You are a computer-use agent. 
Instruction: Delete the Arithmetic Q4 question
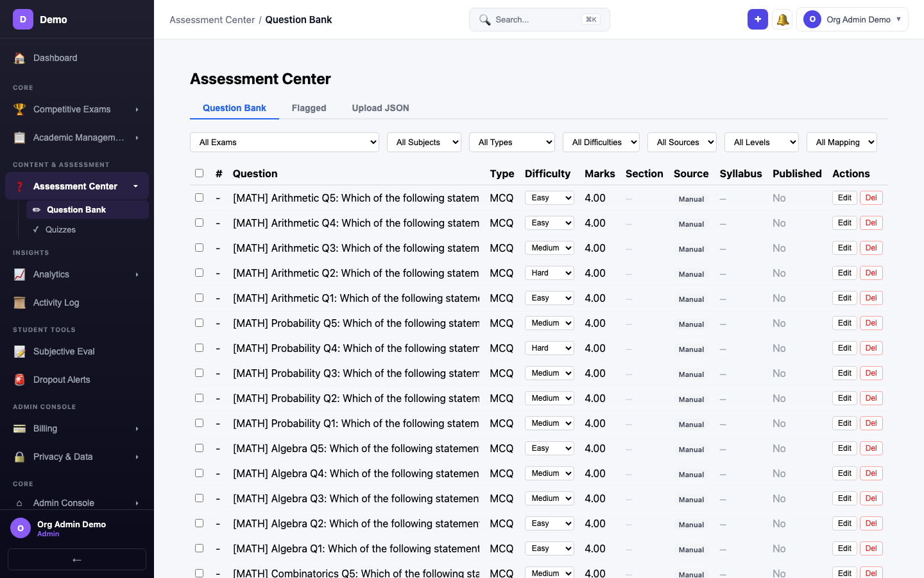[x=871, y=223]
